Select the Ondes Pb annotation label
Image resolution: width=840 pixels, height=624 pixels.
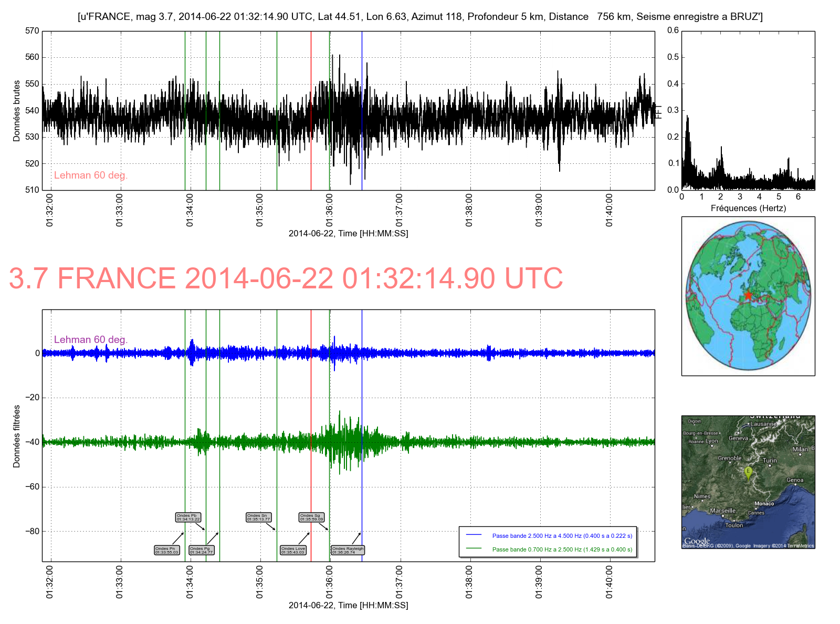click(188, 517)
